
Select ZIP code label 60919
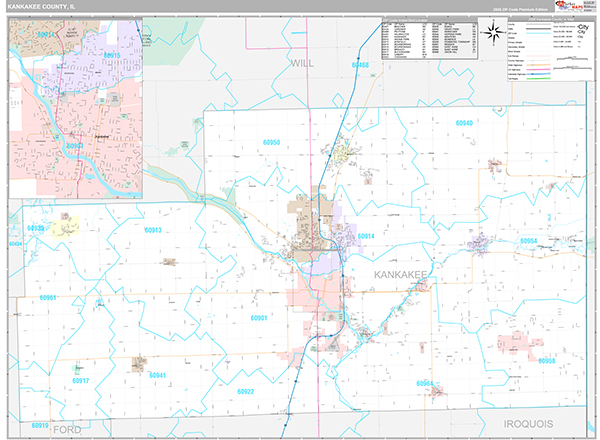[40, 425]
